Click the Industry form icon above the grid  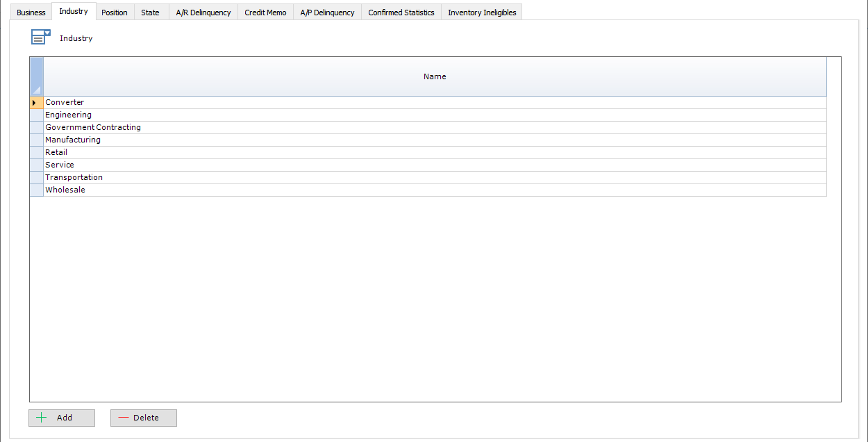coord(40,36)
